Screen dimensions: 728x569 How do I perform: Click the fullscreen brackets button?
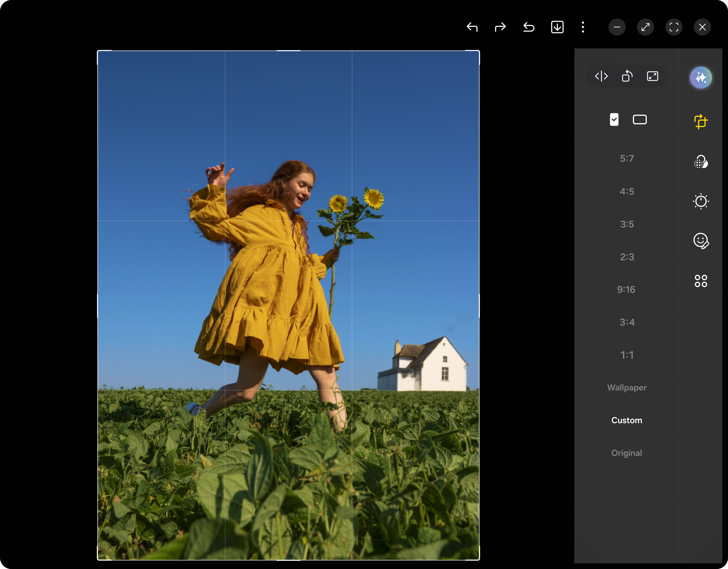674,27
